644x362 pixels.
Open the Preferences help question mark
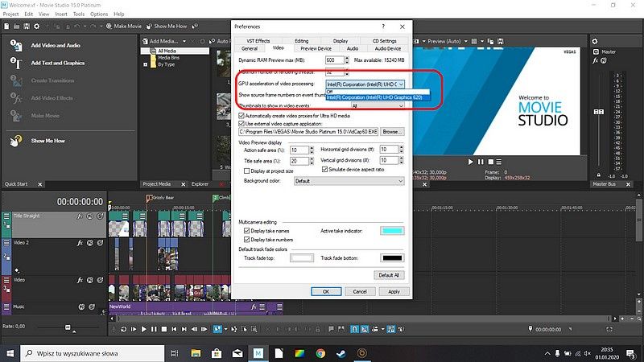(x=383, y=27)
